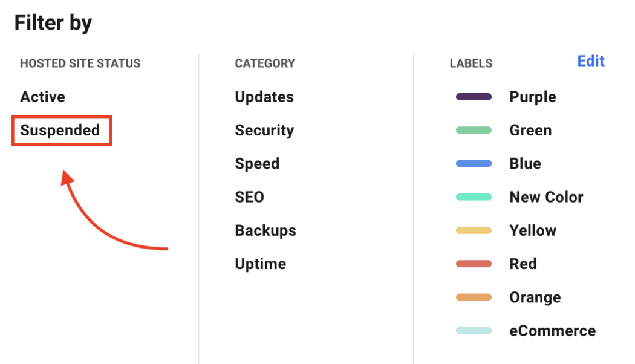Screen dimensions: 635x364
Task: Select the red label color swatch
Action: [x=474, y=264]
